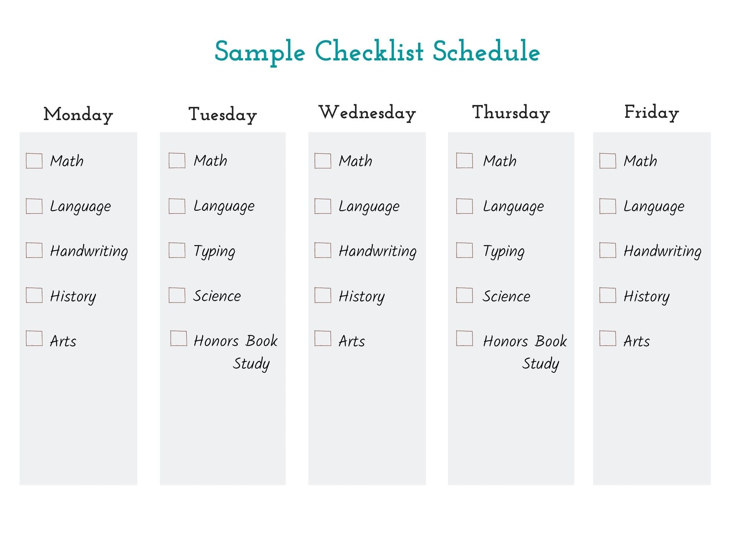The height and width of the screenshot is (534, 756).
Task: Tick the Wednesday Arts checkbox
Action: click(x=322, y=338)
